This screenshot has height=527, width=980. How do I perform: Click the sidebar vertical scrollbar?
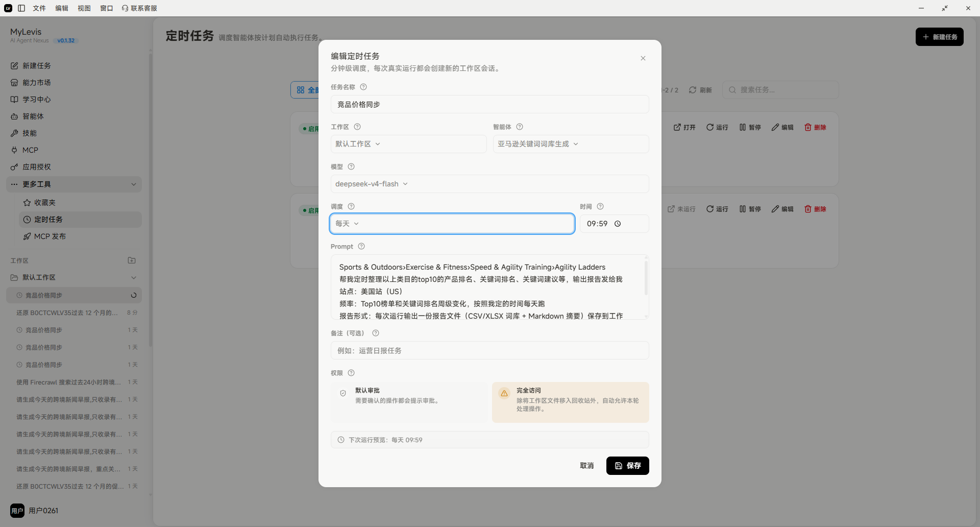point(150,199)
